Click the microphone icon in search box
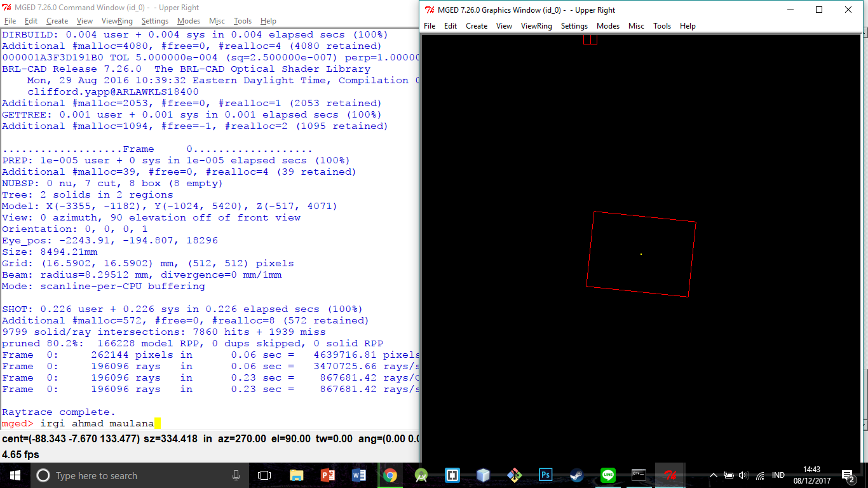868x488 pixels. coord(236,475)
